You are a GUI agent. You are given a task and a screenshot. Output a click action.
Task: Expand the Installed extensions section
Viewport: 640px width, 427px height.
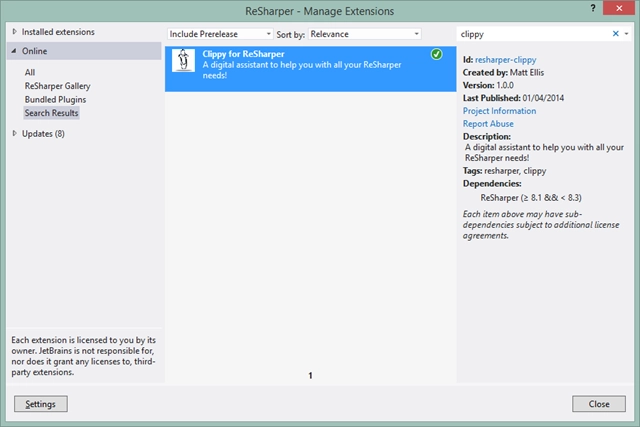coord(15,31)
